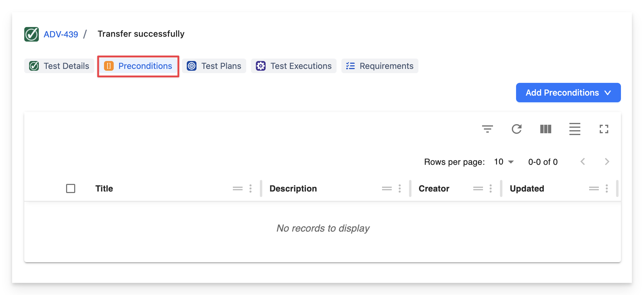Screen dimensions: 644x295
Task: Open the show/hide columns icon
Action: coord(545,129)
